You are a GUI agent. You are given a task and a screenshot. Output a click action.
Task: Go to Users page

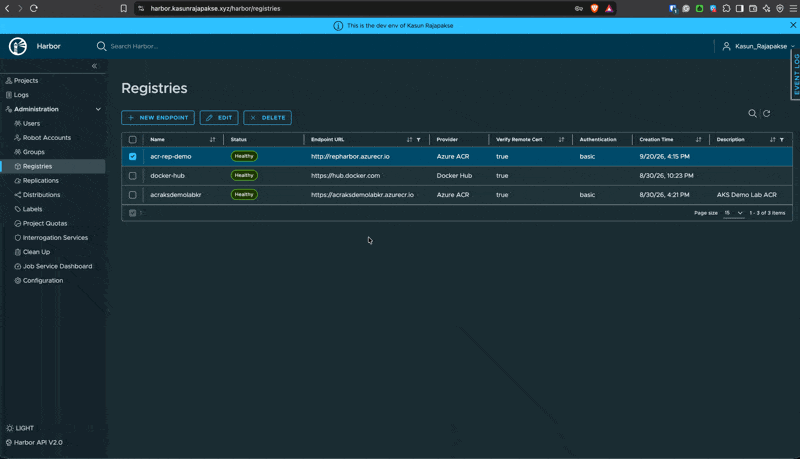click(x=31, y=123)
